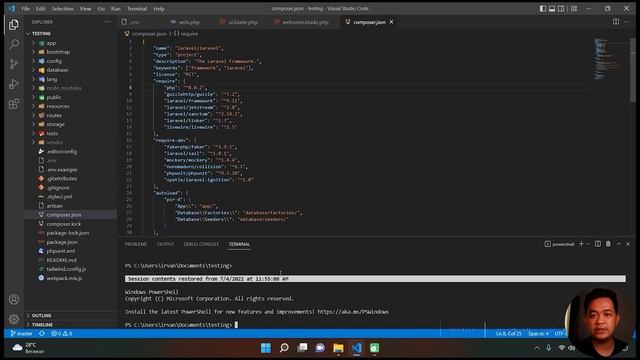Close the composer.json editor tab

pos(391,22)
